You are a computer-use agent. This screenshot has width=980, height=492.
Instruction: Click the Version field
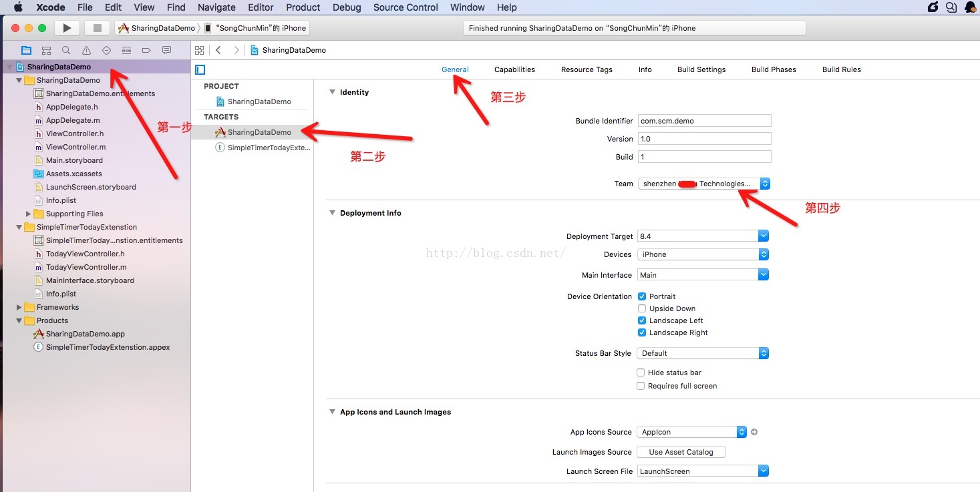705,139
